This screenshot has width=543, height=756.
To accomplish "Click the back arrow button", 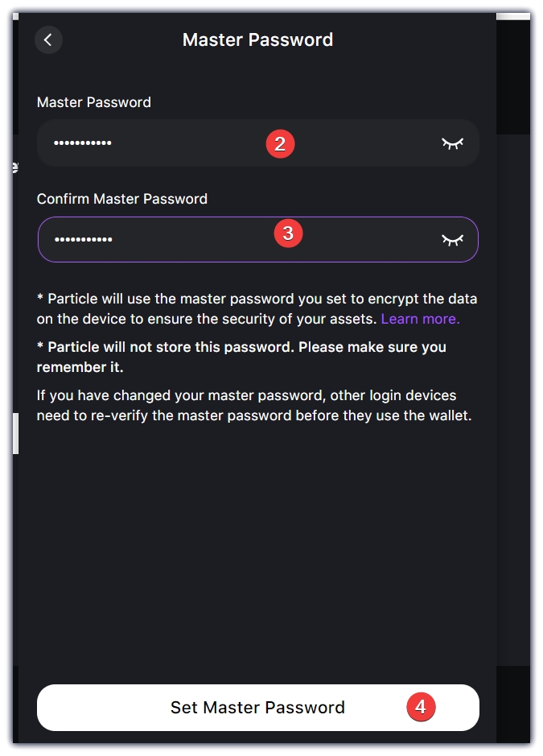I will pos(48,39).
